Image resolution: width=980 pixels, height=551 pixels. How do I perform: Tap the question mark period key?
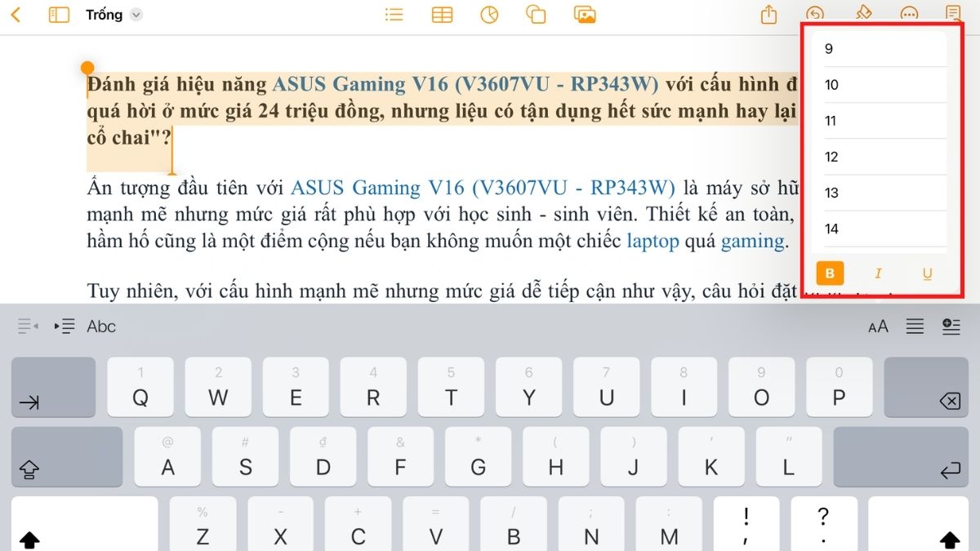[x=824, y=524]
